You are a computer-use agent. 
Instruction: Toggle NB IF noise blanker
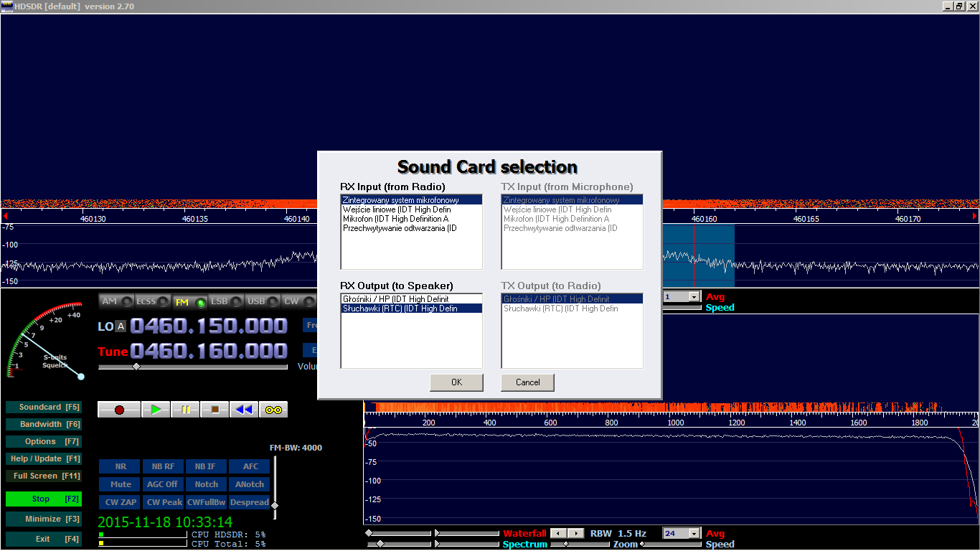point(206,466)
